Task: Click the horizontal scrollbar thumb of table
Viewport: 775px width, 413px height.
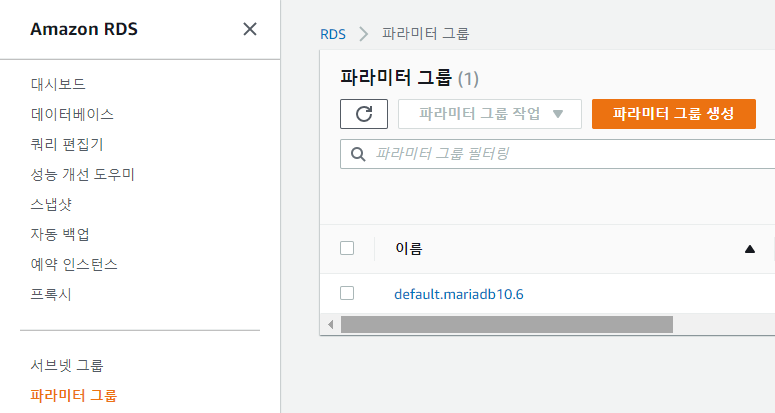Action: [507, 325]
